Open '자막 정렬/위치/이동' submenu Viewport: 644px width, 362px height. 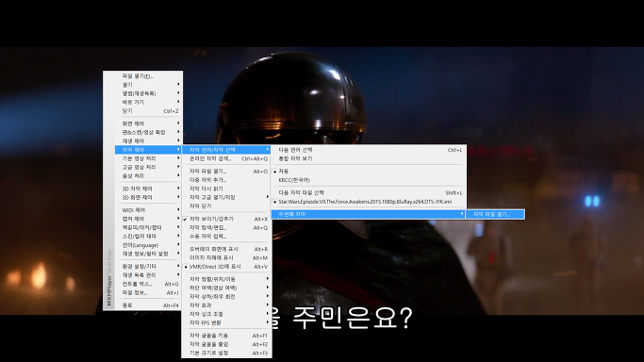[x=226, y=279]
